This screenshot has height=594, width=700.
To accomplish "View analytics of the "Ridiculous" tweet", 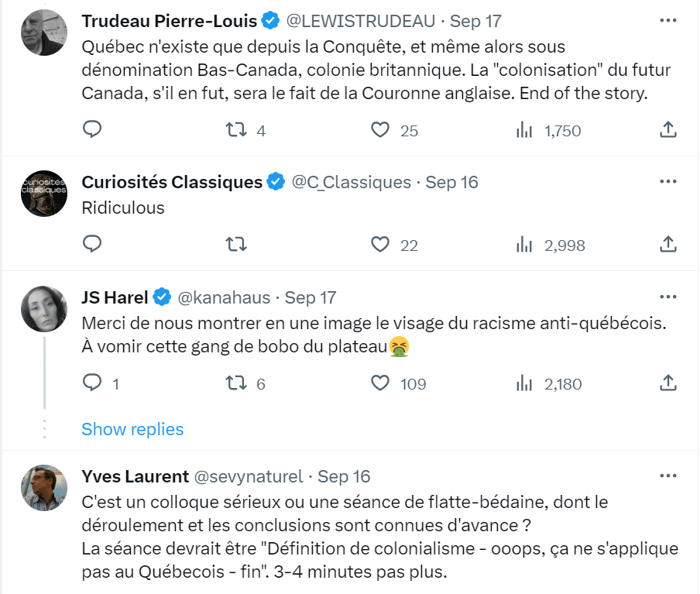I will pyautogui.click(x=524, y=245).
